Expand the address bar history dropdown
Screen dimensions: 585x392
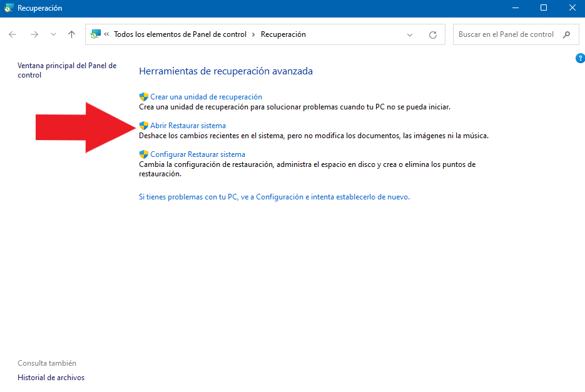click(410, 35)
